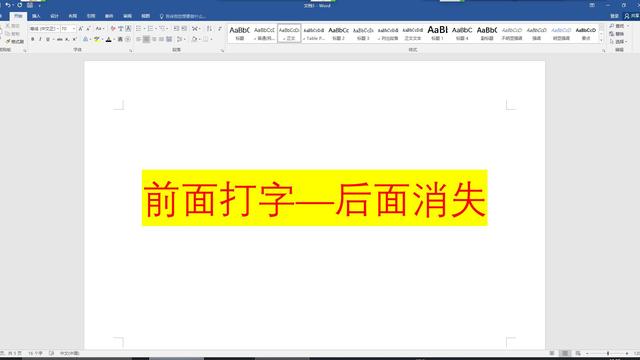Apply the Heading 1 (标题 1) style
This screenshot has width=640, height=360.
point(437,33)
